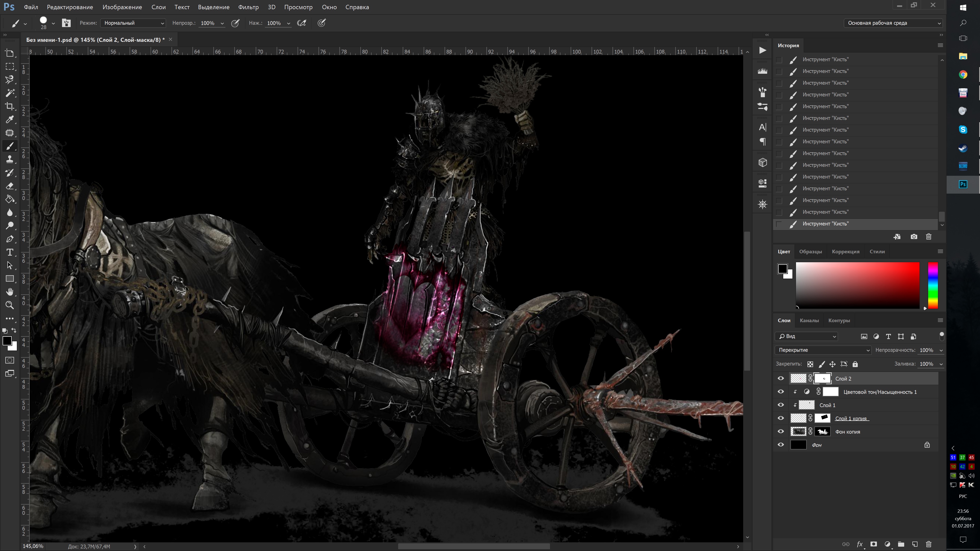980x551 pixels.
Task: Hide the Слой 1 layer
Action: [781, 405]
